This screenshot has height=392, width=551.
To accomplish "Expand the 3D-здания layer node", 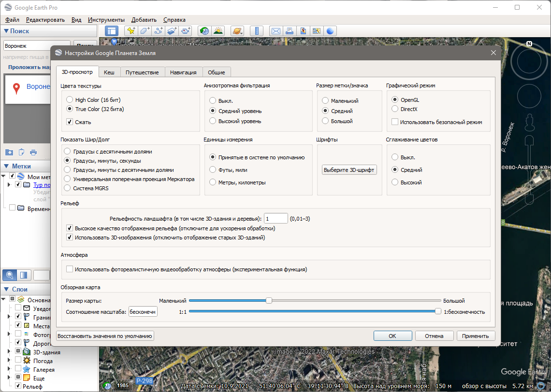I will [x=8, y=352].
